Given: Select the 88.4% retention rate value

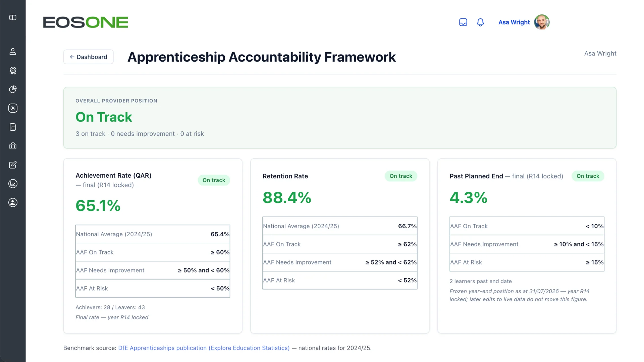Looking at the screenshot, I should click(287, 197).
